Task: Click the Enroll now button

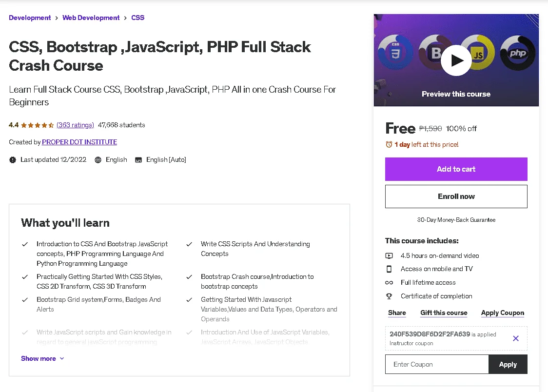Action: pos(456,196)
